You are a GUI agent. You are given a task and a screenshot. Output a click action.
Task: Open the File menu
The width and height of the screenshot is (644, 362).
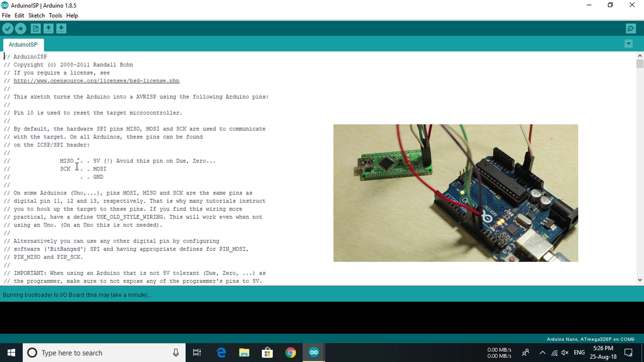(x=6, y=16)
